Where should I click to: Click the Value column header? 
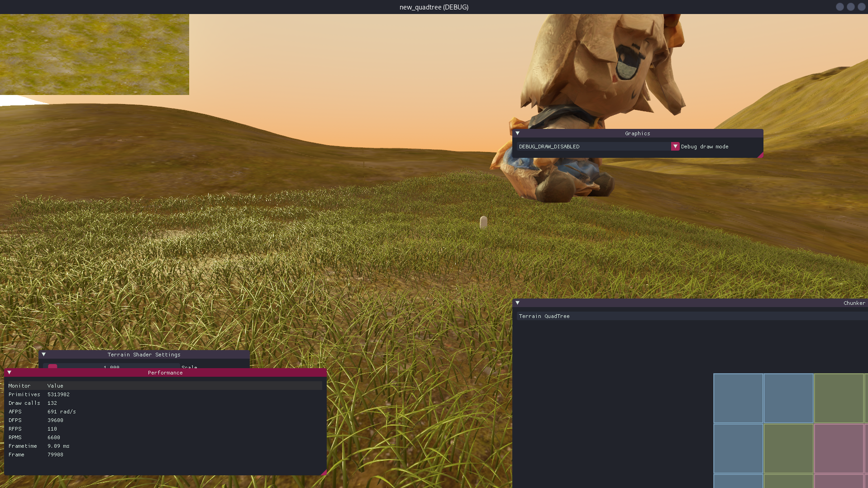click(x=55, y=386)
